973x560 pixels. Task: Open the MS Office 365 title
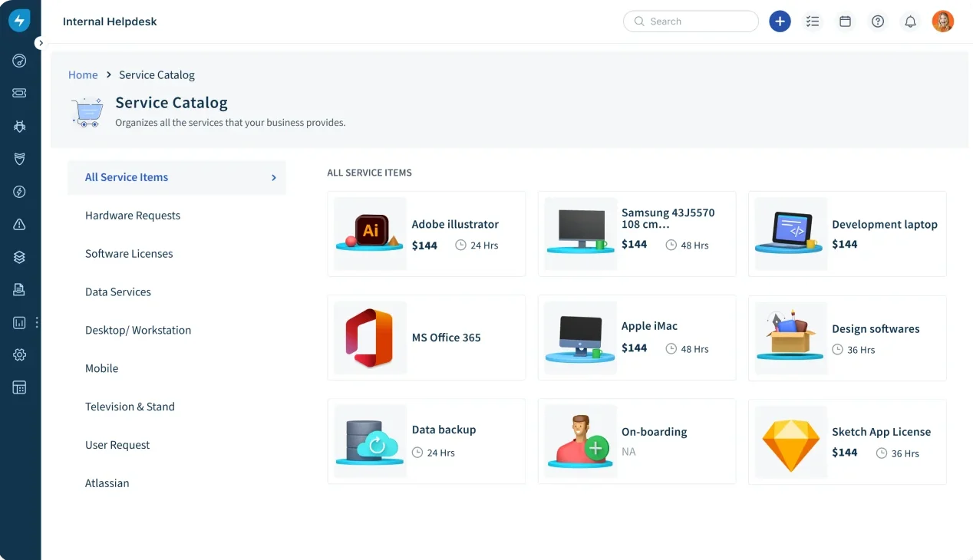coord(447,338)
